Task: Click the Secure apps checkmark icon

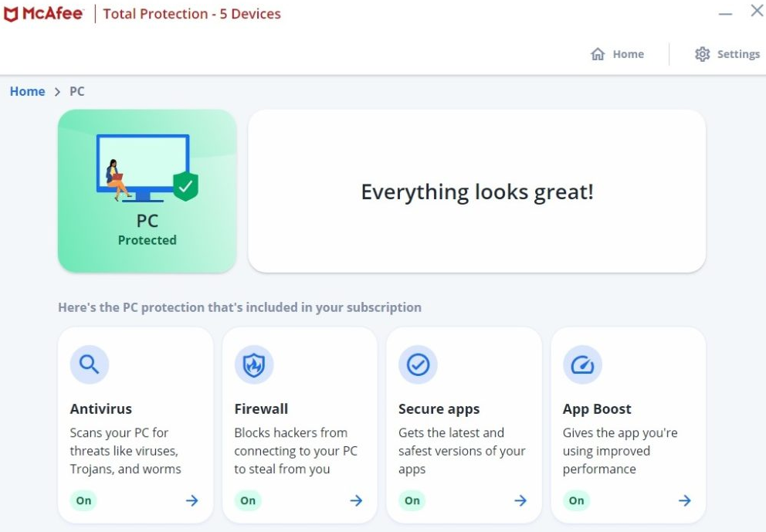Action: (x=418, y=364)
